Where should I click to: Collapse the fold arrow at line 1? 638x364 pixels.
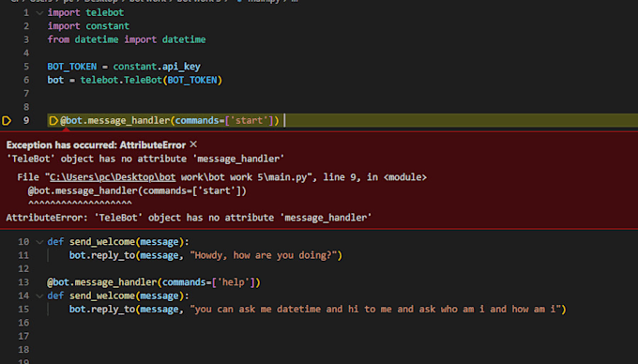[x=39, y=13]
